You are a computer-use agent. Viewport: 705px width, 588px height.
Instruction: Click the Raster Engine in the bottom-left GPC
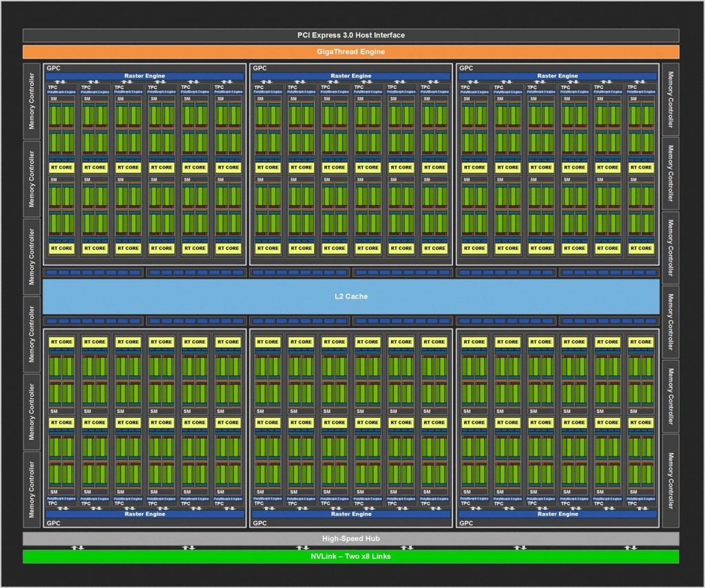click(145, 514)
